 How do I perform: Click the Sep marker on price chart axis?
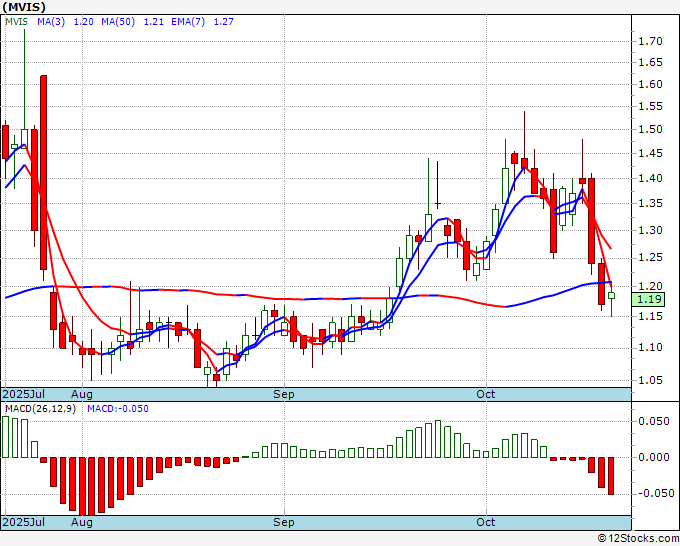click(284, 394)
